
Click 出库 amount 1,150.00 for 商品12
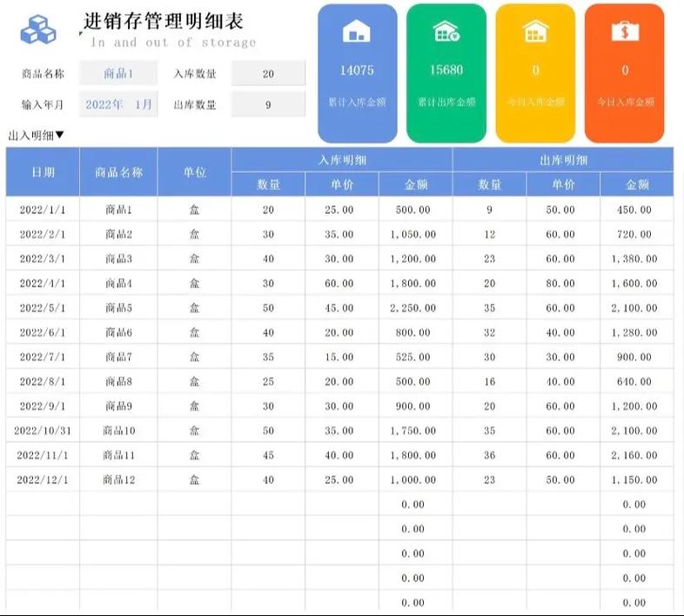637,479
